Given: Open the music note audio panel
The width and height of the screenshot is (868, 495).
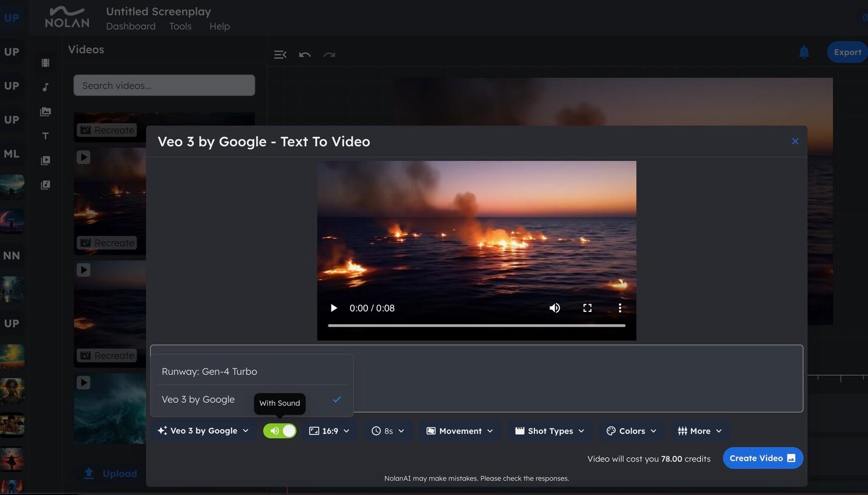Looking at the screenshot, I should pyautogui.click(x=45, y=87).
